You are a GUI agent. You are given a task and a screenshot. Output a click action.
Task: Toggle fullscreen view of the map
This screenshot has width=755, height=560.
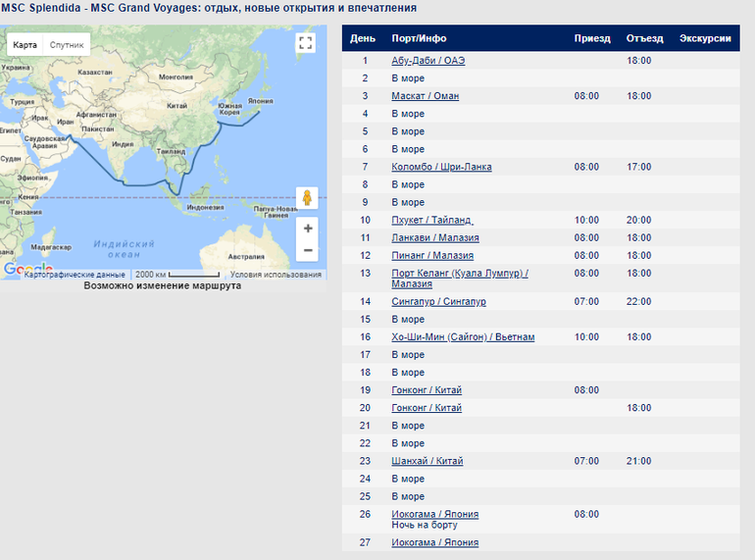pos(305,43)
